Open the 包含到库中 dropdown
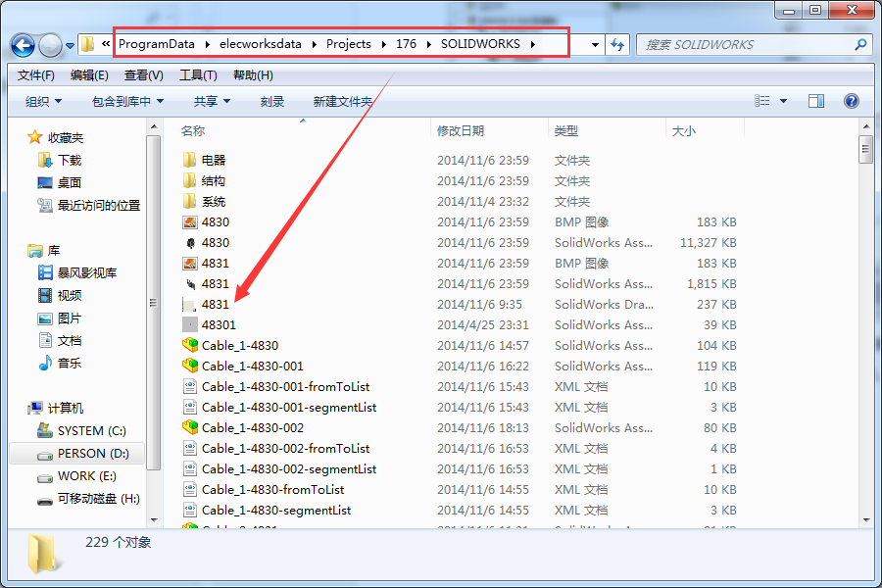This screenshot has width=882, height=588. pos(127,101)
